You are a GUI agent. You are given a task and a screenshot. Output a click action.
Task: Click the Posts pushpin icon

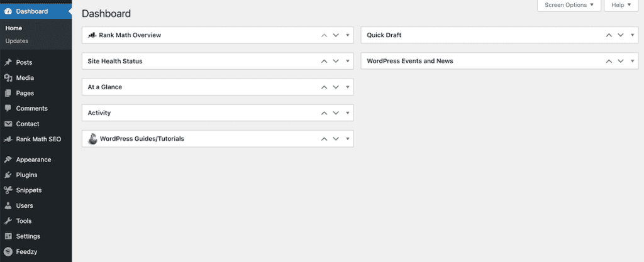pyautogui.click(x=8, y=62)
